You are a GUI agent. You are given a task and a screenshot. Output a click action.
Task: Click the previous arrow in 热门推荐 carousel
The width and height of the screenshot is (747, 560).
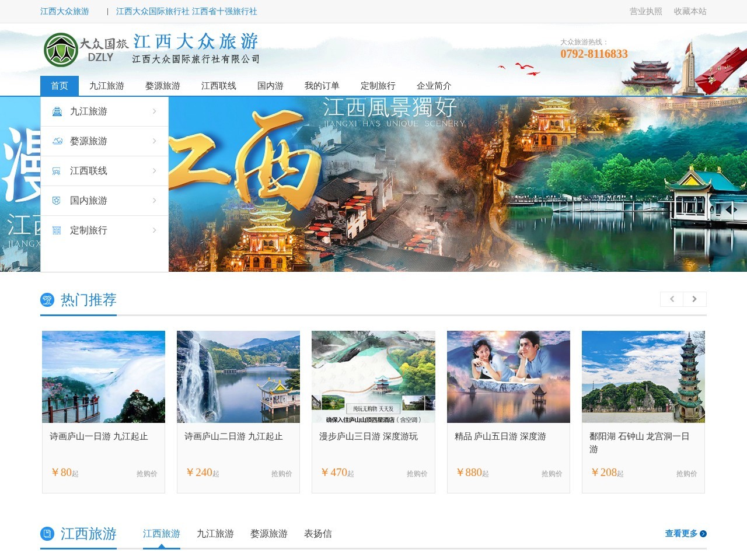click(x=672, y=299)
